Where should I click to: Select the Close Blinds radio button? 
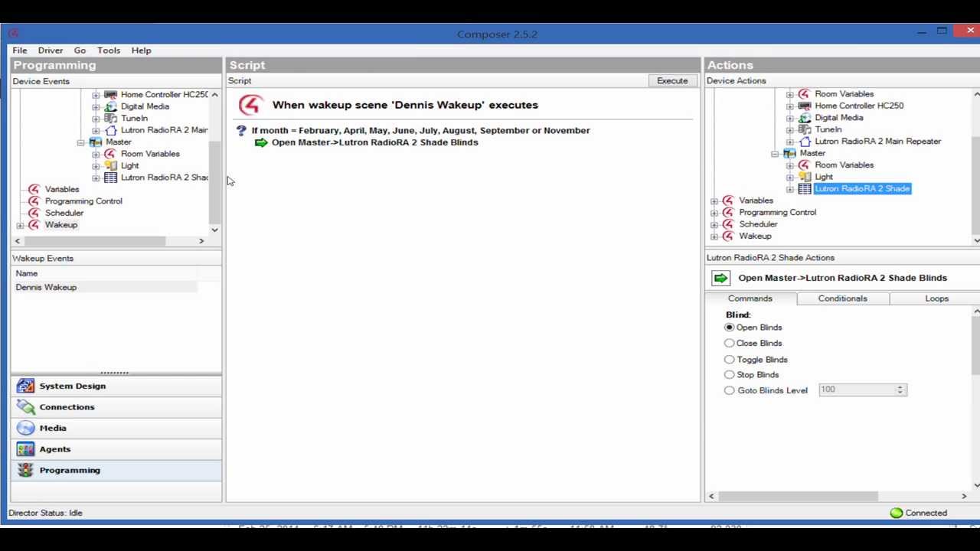pos(729,344)
